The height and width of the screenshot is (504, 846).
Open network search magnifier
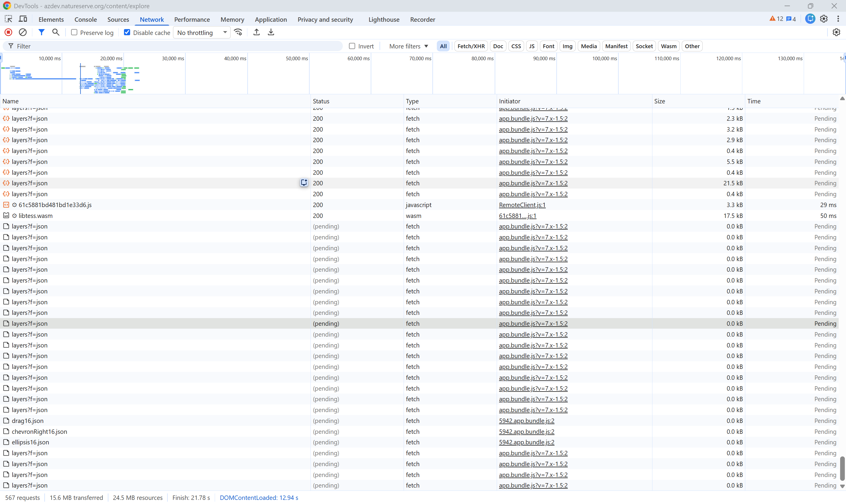(56, 32)
